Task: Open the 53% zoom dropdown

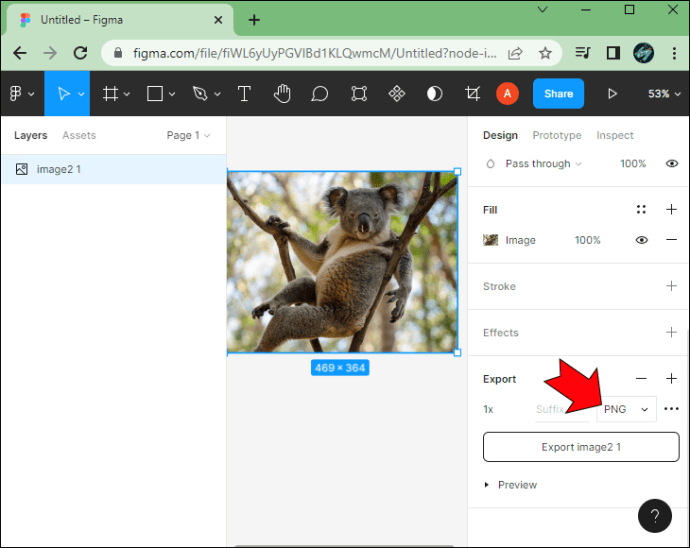Action: 664,94
